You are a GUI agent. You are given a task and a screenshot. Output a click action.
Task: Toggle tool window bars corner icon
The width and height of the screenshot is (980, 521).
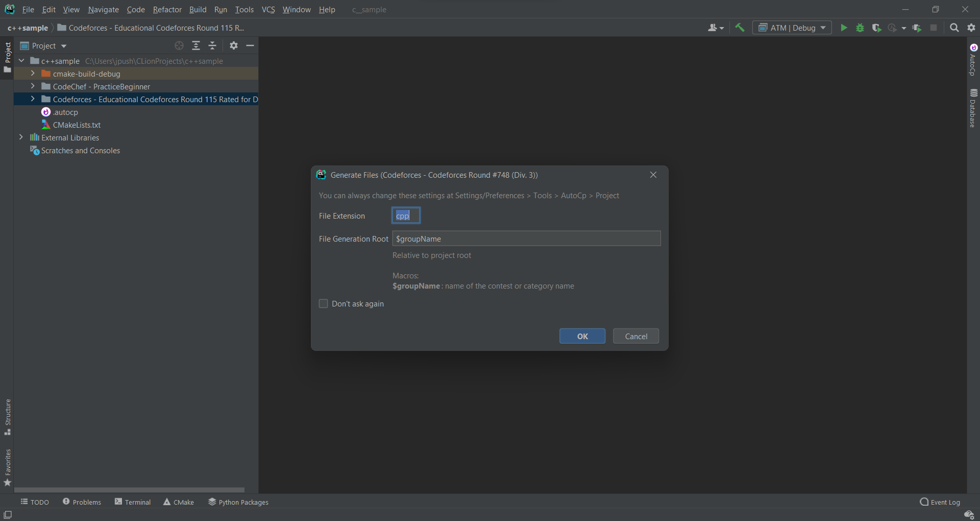(x=8, y=514)
